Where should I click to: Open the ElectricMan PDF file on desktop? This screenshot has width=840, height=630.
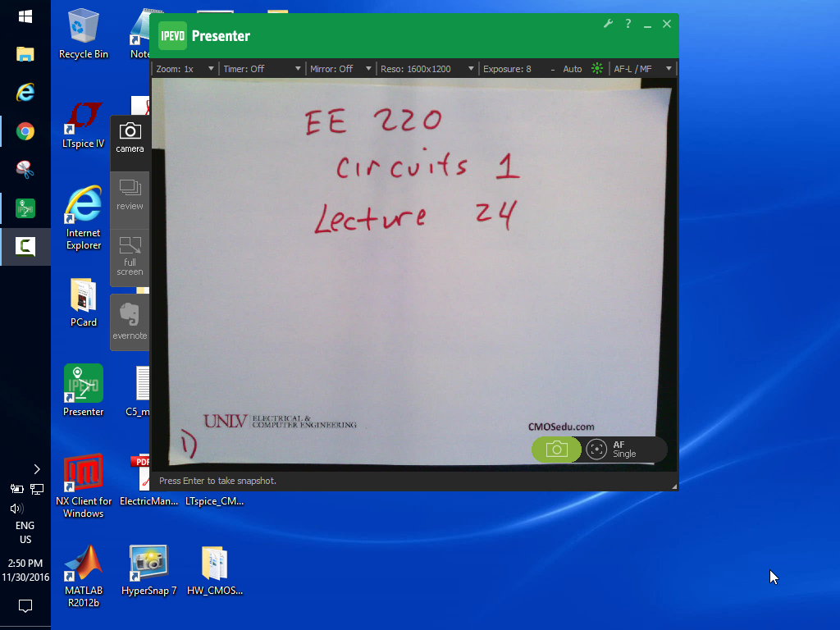pos(148,481)
